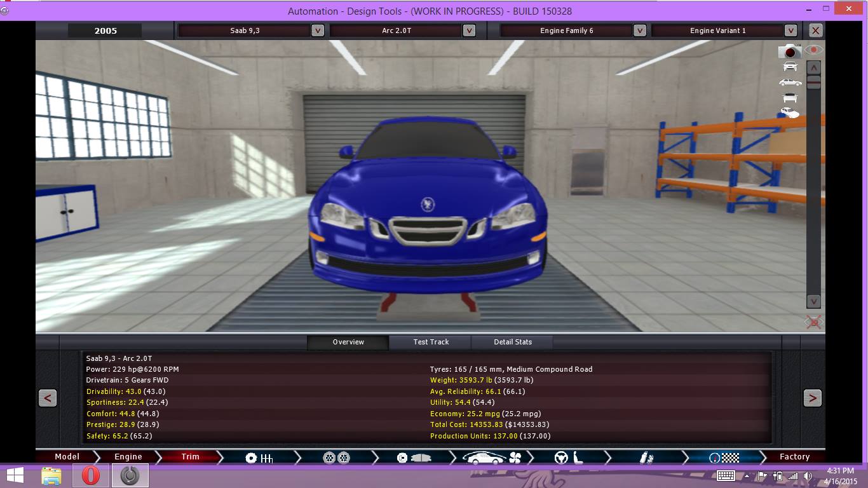
Task: Select the Engine Family 6 label
Action: click(567, 30)
